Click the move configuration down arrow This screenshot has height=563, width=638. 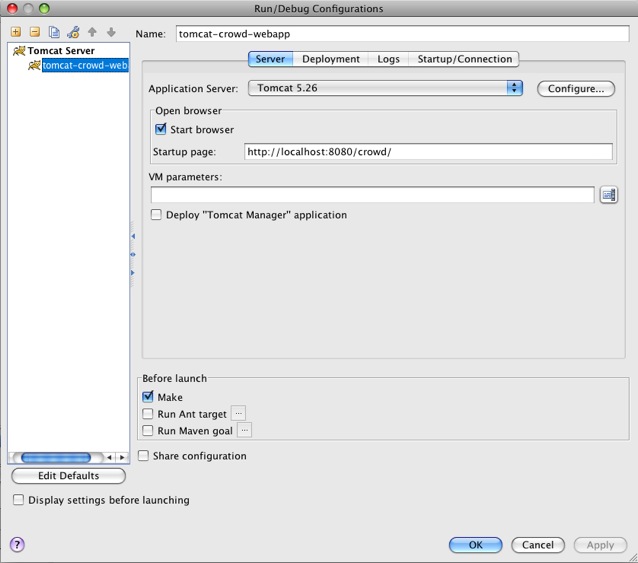[x=111, y=32]
